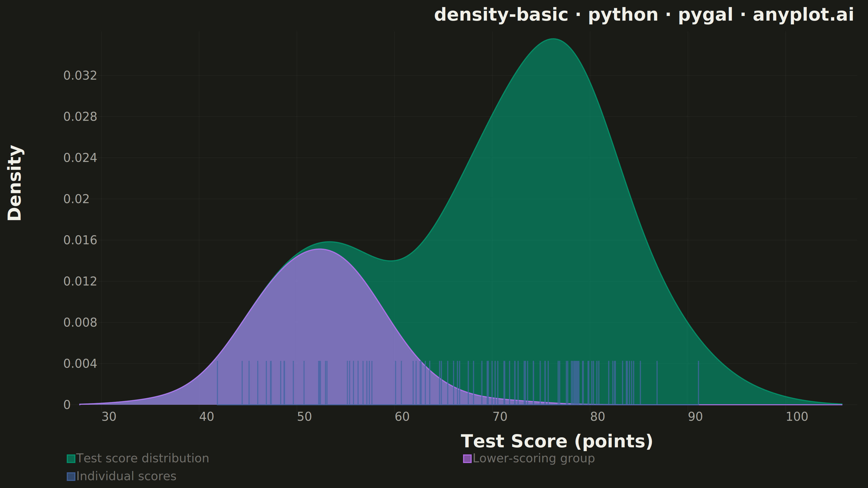This screenshot has width=868, height=488.
Task: Click the y-axis tick label 0.032
Action: point(80,75)
